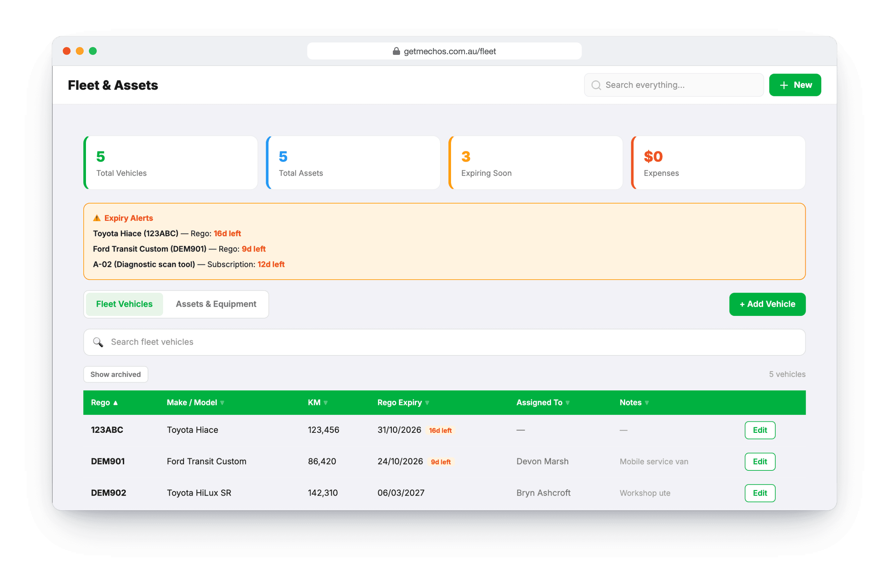Sort by the Rego column header

tap(105, 402)
